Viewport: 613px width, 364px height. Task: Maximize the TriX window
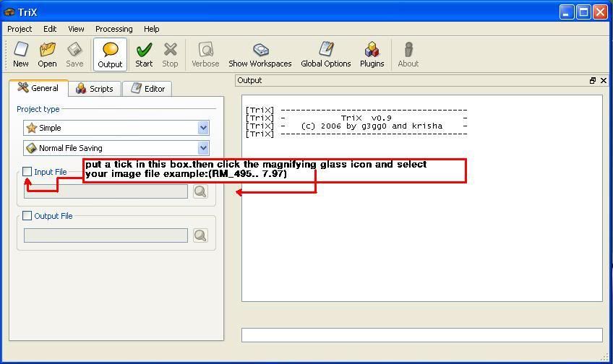[583, 12]
